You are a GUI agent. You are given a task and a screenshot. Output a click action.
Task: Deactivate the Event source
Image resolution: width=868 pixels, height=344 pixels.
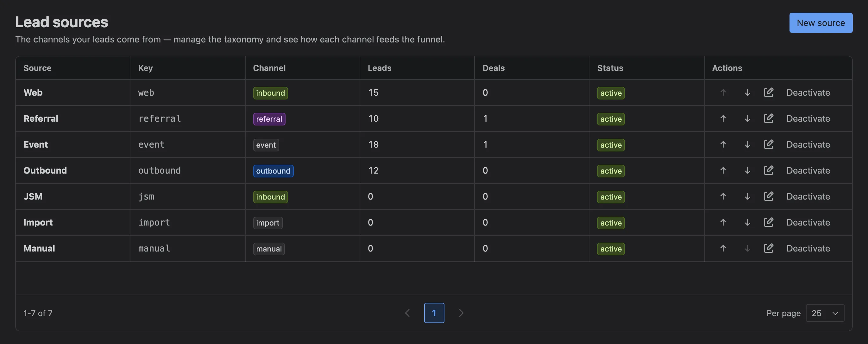tap(808, 144)
